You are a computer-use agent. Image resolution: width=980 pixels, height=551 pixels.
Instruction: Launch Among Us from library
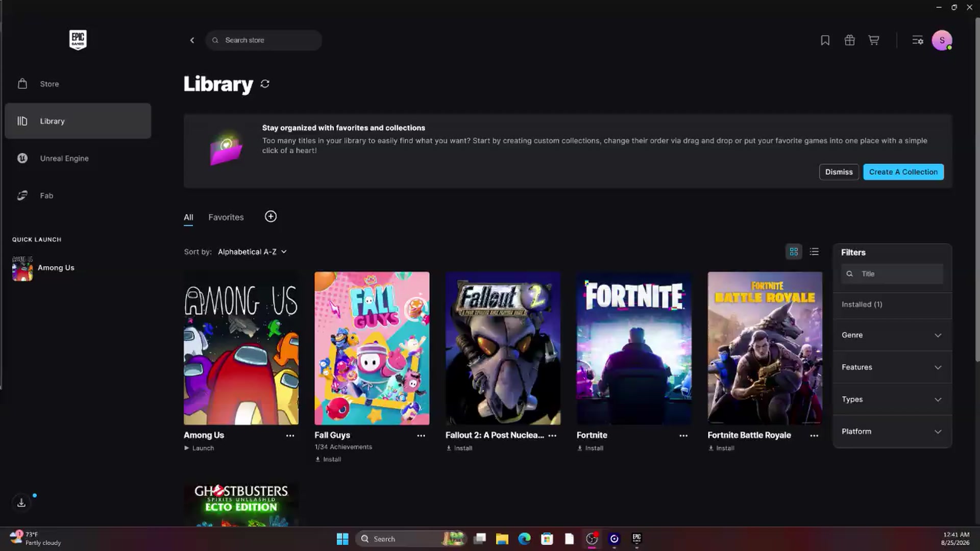(x=199, y=448)
